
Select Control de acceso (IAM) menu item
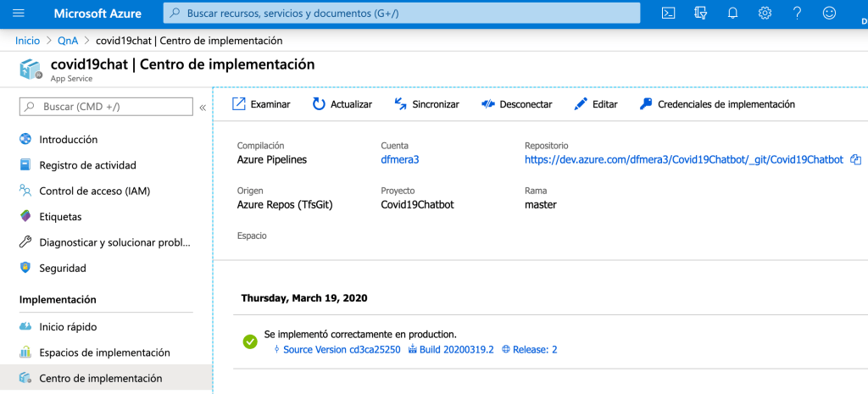[94, 191]
